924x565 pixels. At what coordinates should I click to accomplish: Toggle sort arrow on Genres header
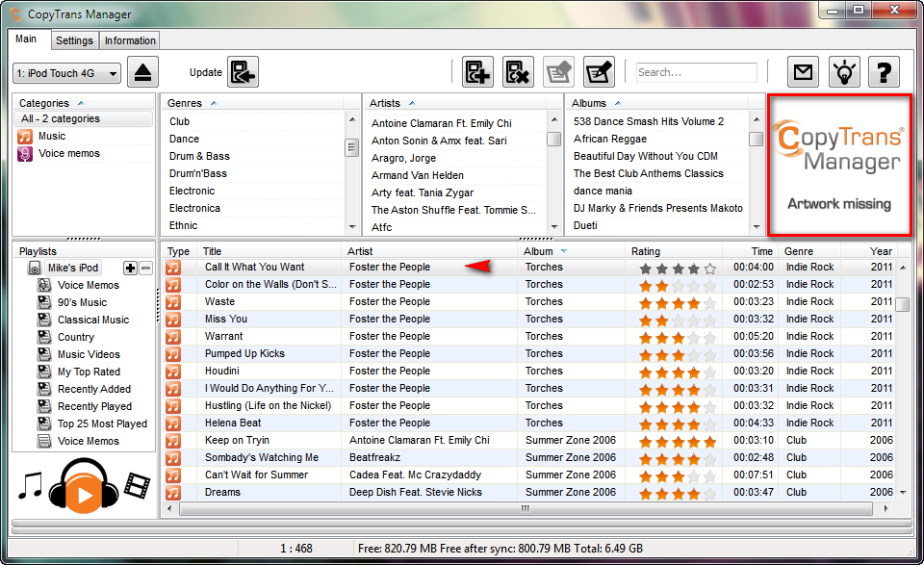pyautogui.click(x=214, y=103)
